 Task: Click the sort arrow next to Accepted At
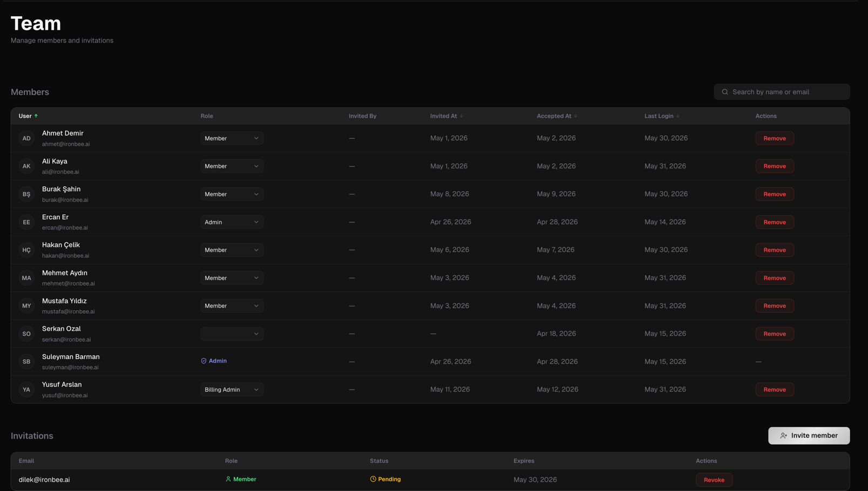tap(575, 116)
